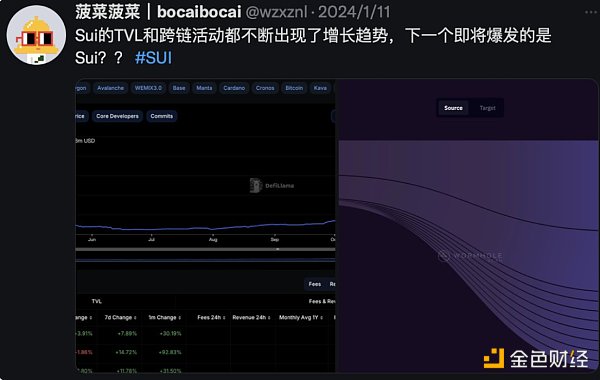Open the @wzxznl handle link

276,12
